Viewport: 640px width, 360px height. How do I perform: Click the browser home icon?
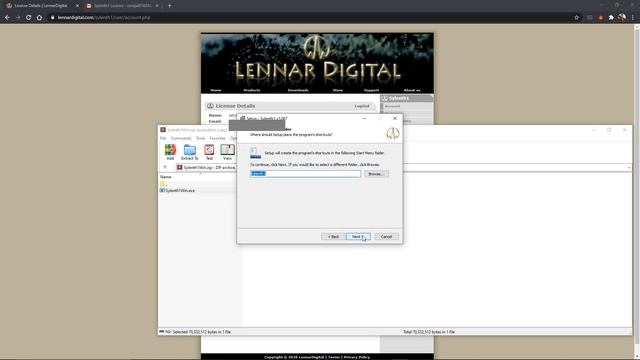tap(39, 18)
